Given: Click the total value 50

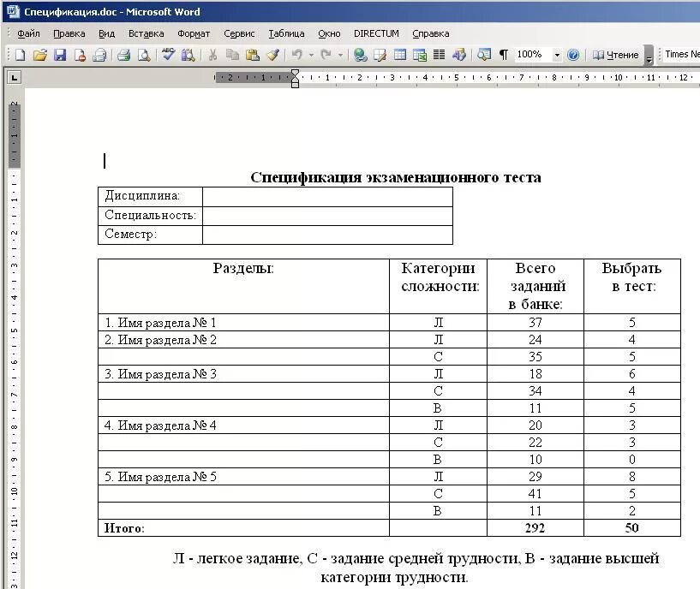Looking at the screenshot, I should pyautogui.click(x=631, y=528).
